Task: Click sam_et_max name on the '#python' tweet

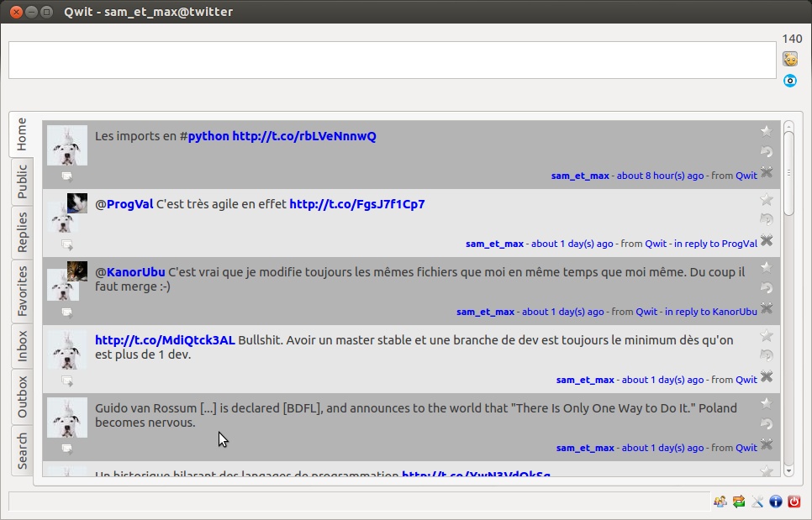Action: (x=580, y=176)
